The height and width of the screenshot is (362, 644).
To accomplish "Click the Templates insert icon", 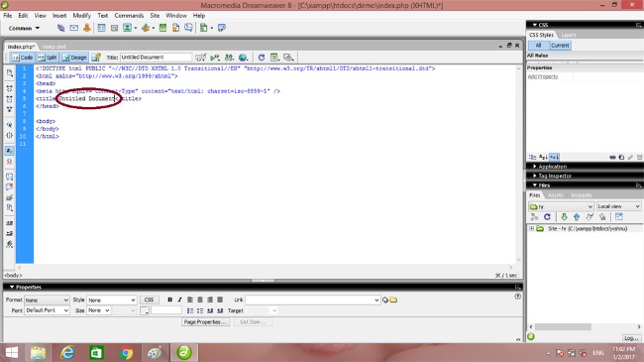I will (x=204, y=28).
